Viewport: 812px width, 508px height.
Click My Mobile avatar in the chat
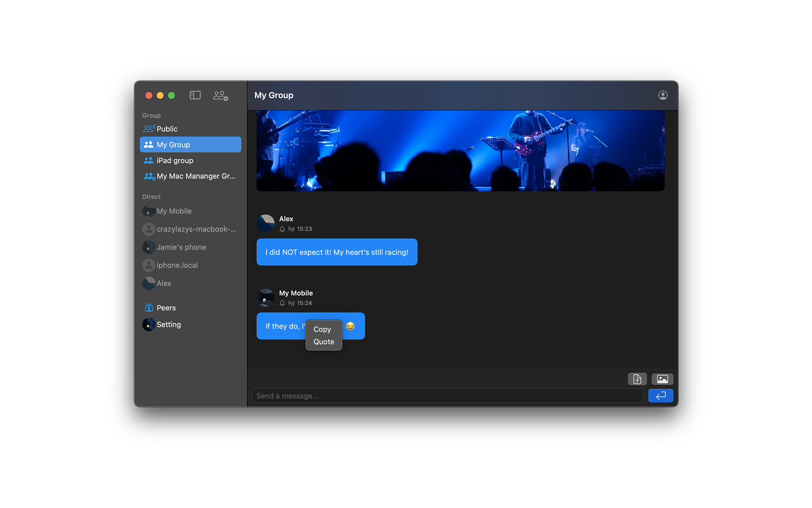(266, 297)
